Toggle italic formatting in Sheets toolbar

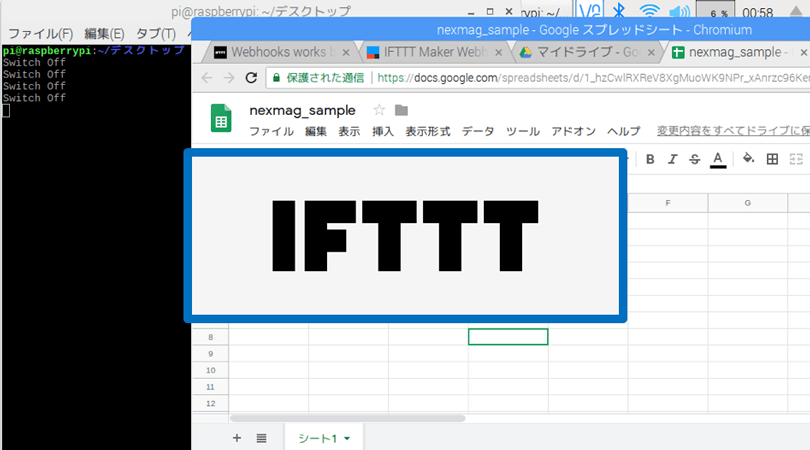672,159
